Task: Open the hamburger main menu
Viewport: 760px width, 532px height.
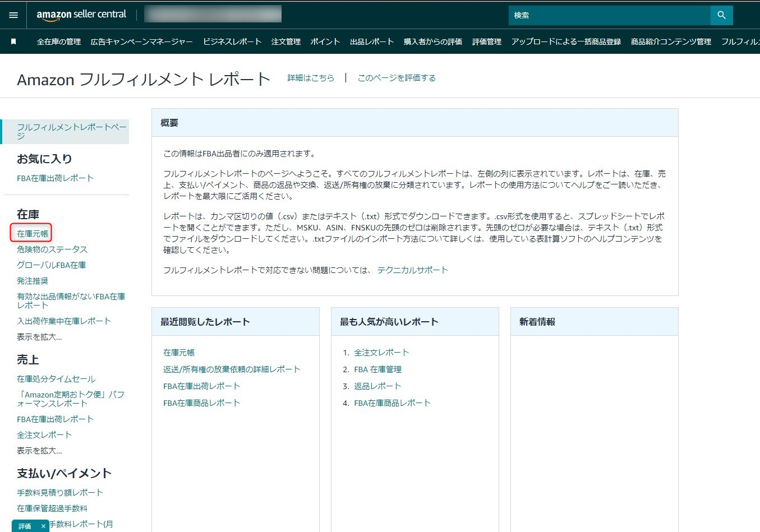Action: pyautogui.click(x=13, y=15)
